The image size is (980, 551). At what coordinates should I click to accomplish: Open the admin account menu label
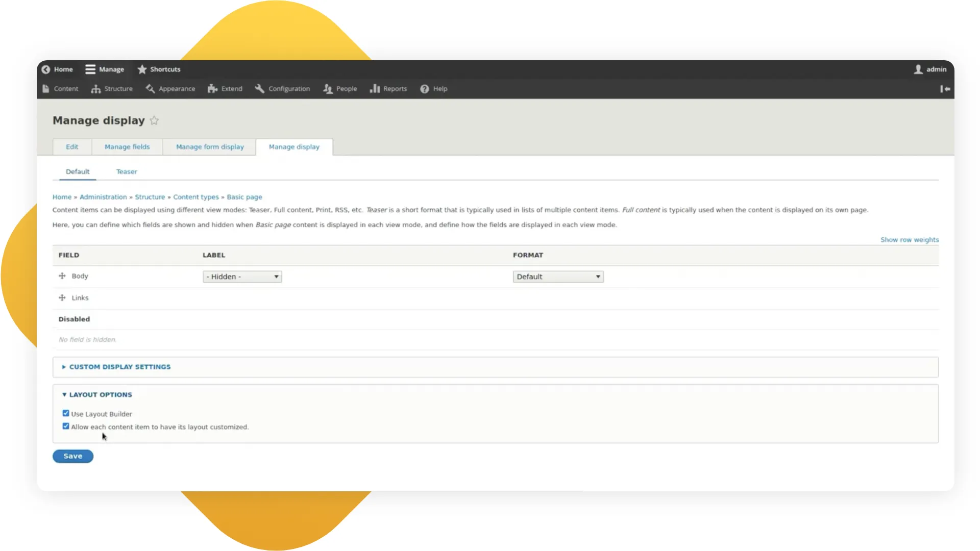click(x=937, y=69)
